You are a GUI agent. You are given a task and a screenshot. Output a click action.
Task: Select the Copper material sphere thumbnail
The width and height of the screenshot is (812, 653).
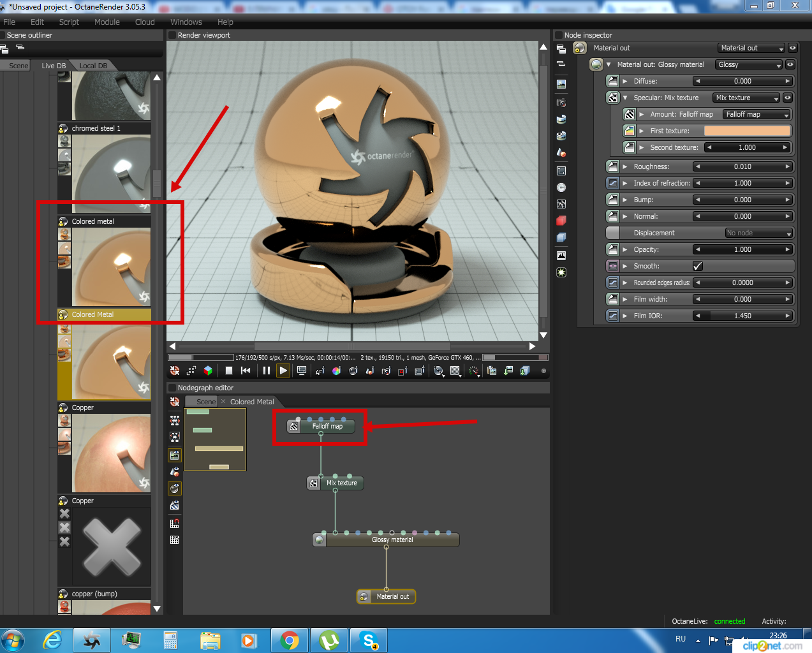(112, 453)
